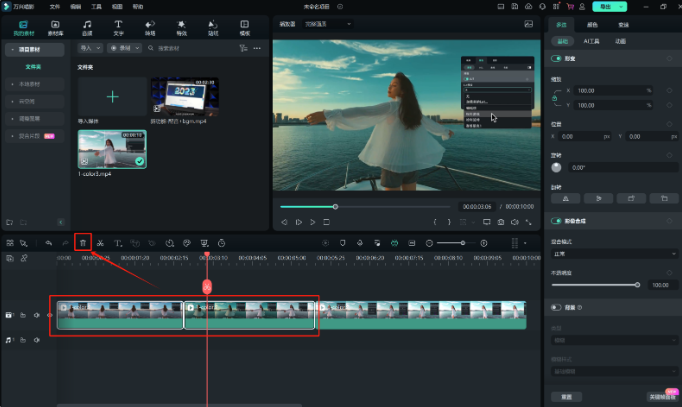Click the delete trash icon in timeline toolbar
The width and height of the screenshot is (682, 407).
[83, 243]
